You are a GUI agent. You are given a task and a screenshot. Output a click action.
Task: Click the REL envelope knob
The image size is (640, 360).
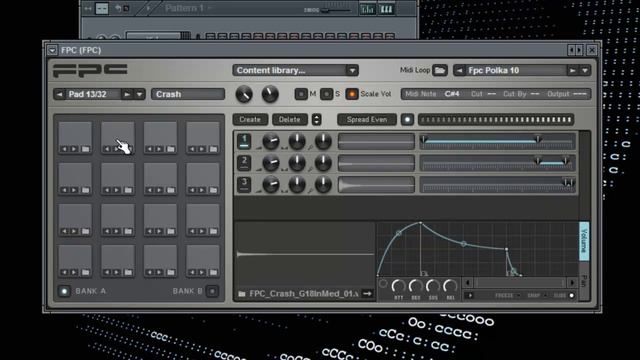point(450,286)
